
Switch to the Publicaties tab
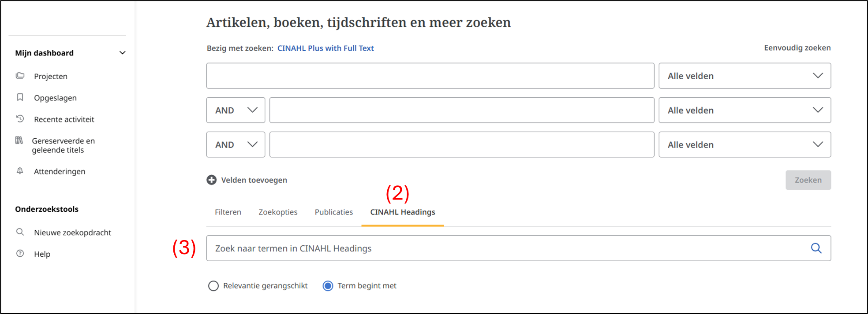click(x=333, y=212)
